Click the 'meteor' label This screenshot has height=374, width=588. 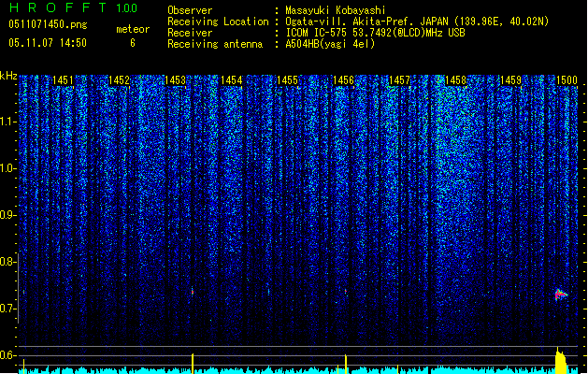(x=133, y=29)
